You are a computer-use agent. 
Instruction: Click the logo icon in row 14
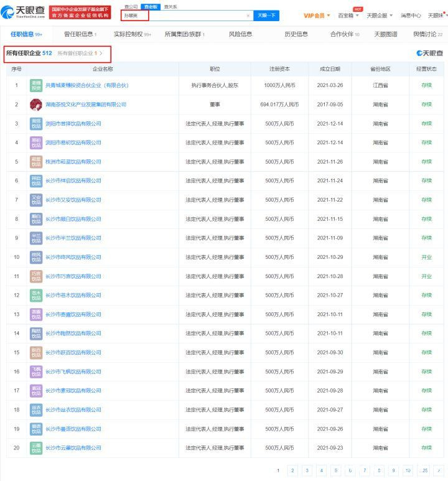point(36,334)
